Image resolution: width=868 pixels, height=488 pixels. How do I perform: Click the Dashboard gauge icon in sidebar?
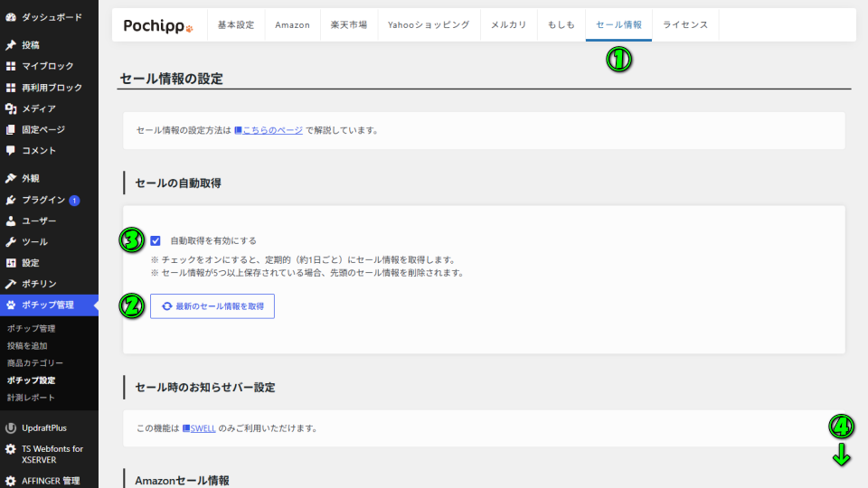(11, 17)
